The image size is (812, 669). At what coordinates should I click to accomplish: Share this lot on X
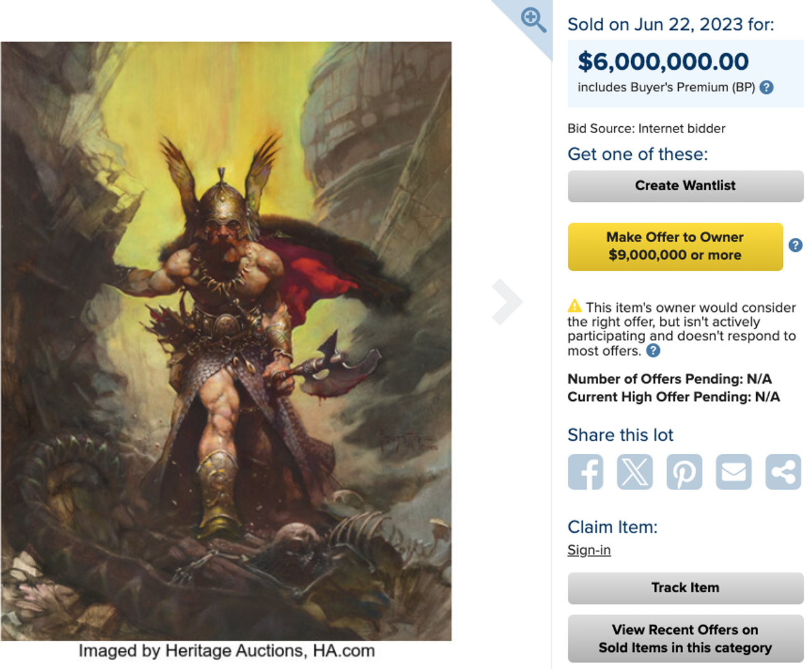[634, 472]
